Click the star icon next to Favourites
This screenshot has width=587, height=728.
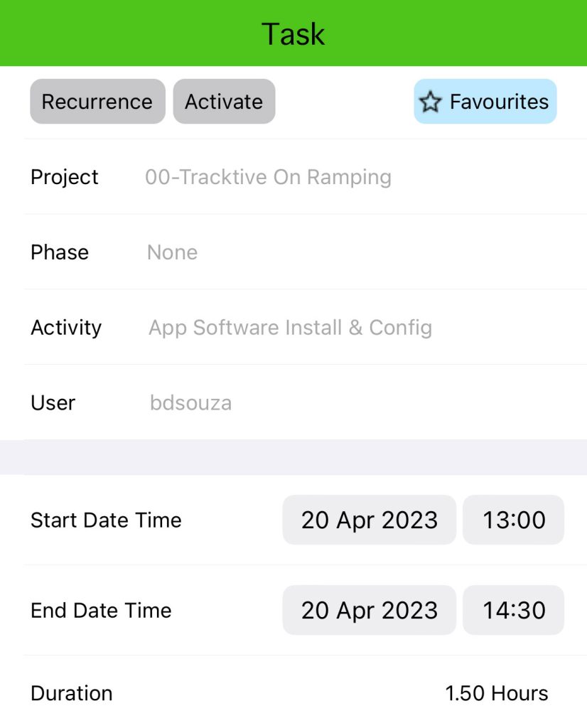point(431,102)
